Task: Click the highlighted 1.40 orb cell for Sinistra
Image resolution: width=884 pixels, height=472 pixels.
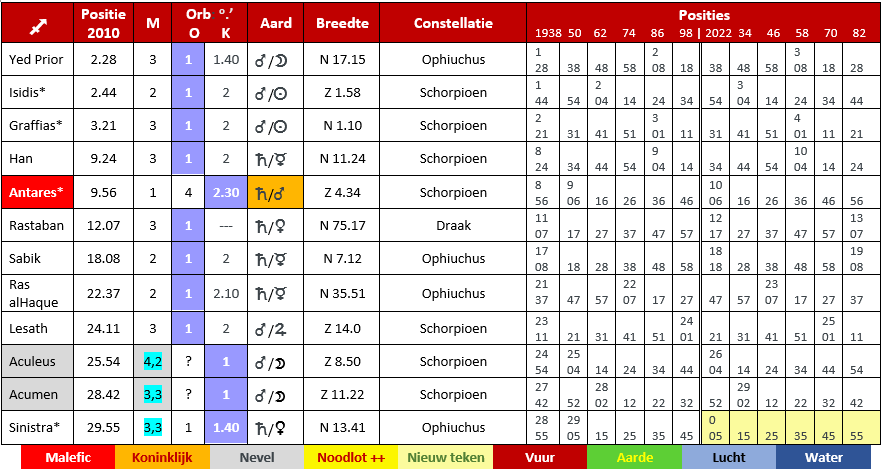Action: coord(226,428)
